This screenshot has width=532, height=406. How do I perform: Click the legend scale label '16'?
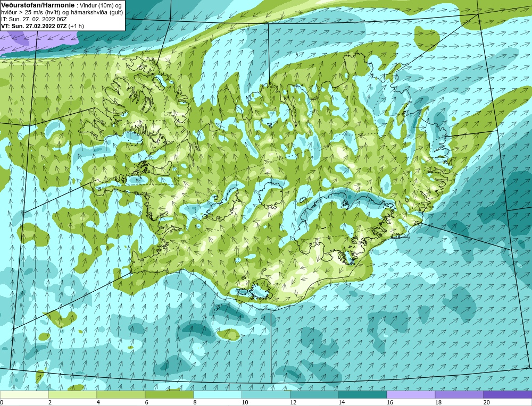click(x=390, y=402)
